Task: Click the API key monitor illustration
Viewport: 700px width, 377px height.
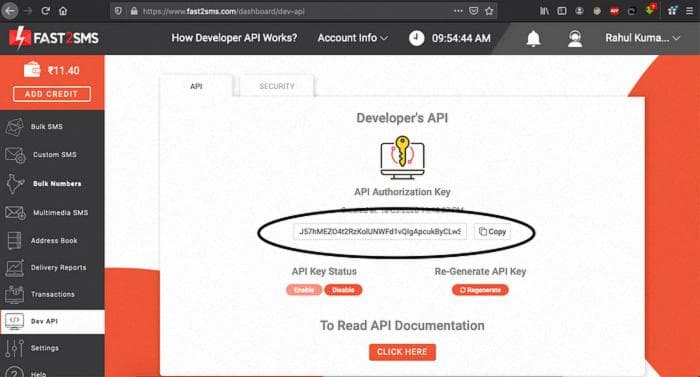Action: point(402,157)
